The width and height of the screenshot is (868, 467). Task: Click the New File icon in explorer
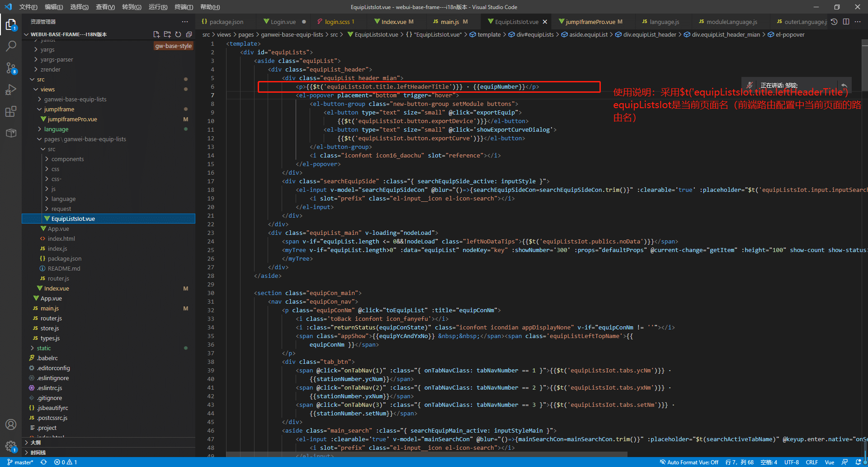(x=156, y=34)
